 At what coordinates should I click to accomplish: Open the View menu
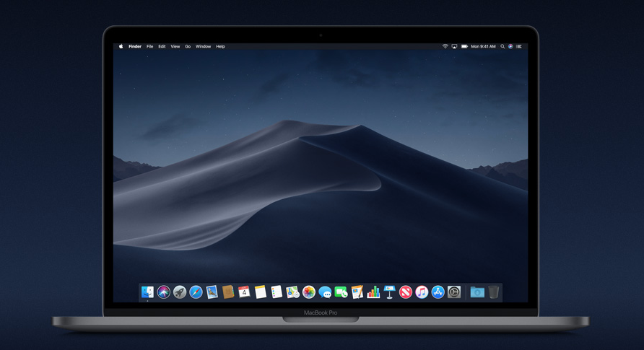tap(175, 46)
